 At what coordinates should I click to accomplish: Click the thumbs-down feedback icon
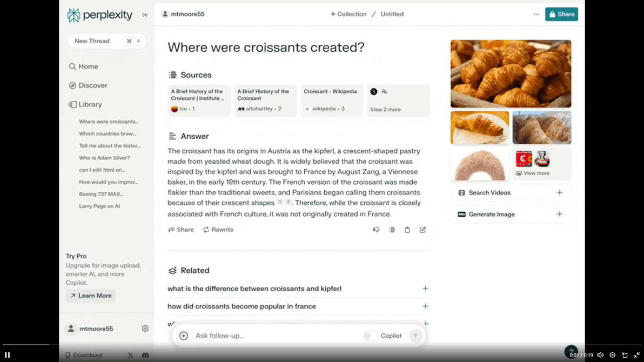tap(376, 230)
